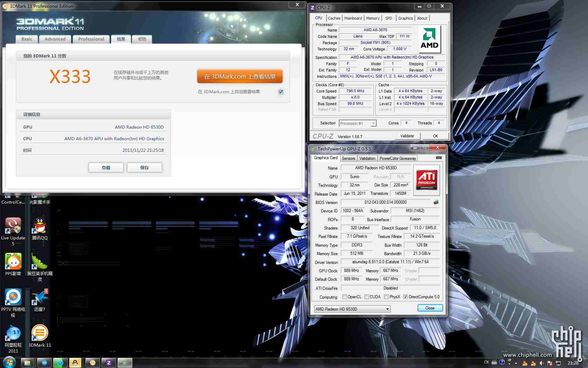Open the Sensors tab in GPU-Z
This screenshot has height=368, width=588.
348,158
